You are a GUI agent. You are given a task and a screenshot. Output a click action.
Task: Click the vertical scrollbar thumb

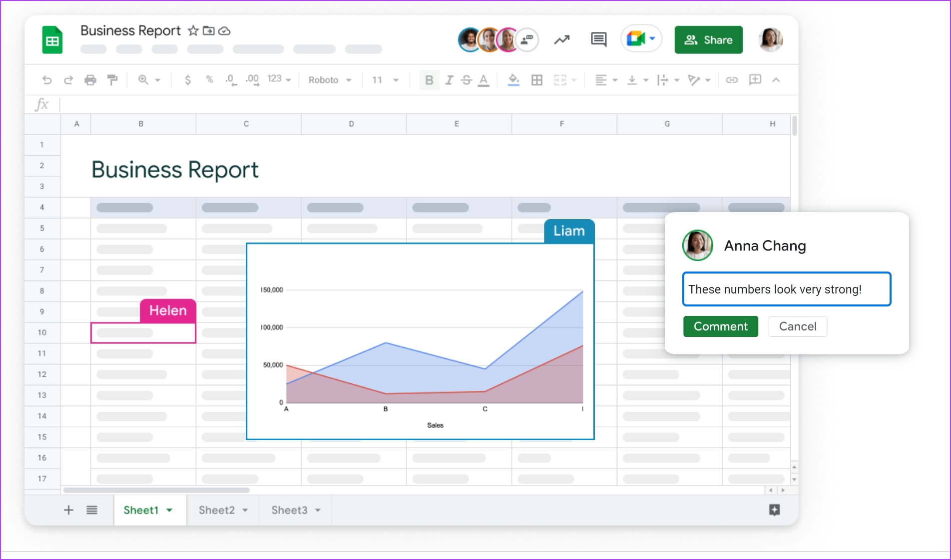(794, 125)
